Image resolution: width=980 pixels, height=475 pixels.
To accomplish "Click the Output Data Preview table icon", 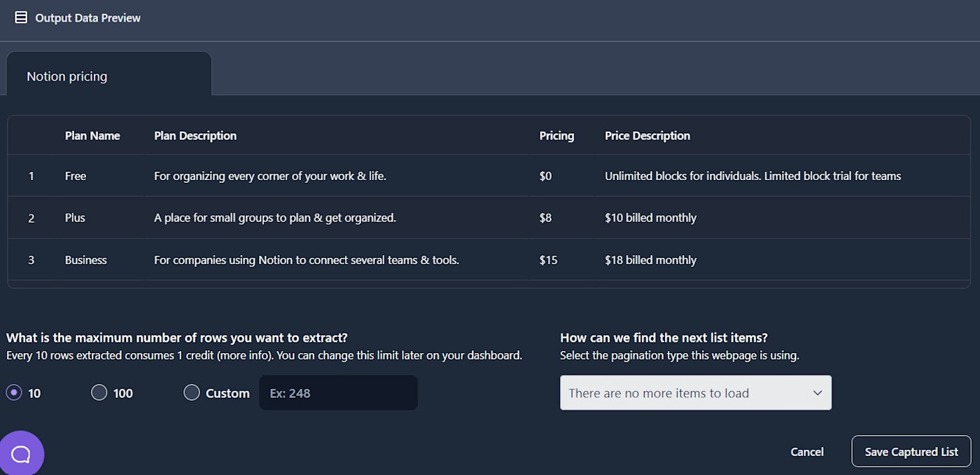I will click(x=21, y=18).
